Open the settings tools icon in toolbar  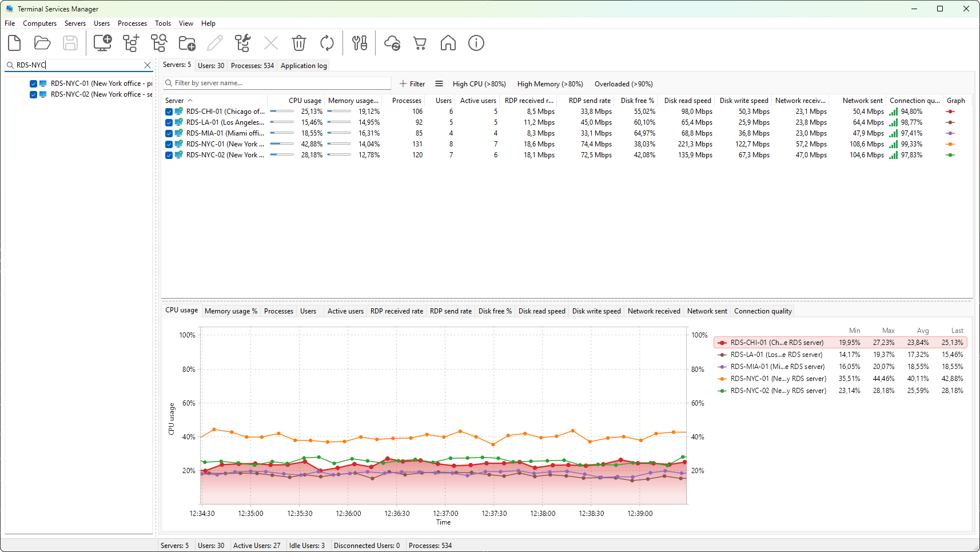(360, 43)
